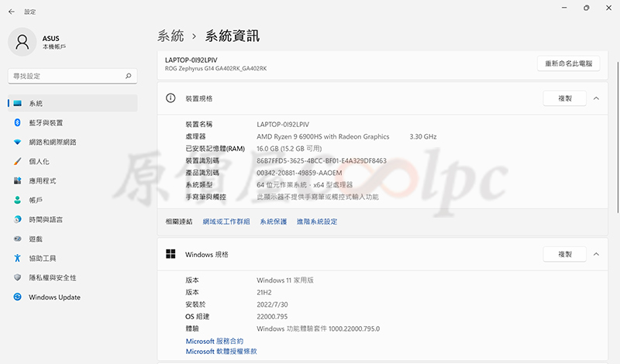Click the Windows logo icon beside Windows 規格

point(170,254)
